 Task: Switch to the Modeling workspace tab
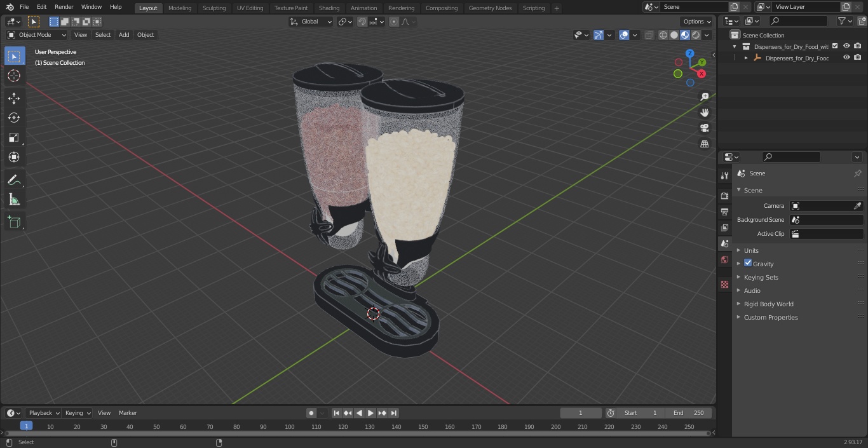(180, 8)
